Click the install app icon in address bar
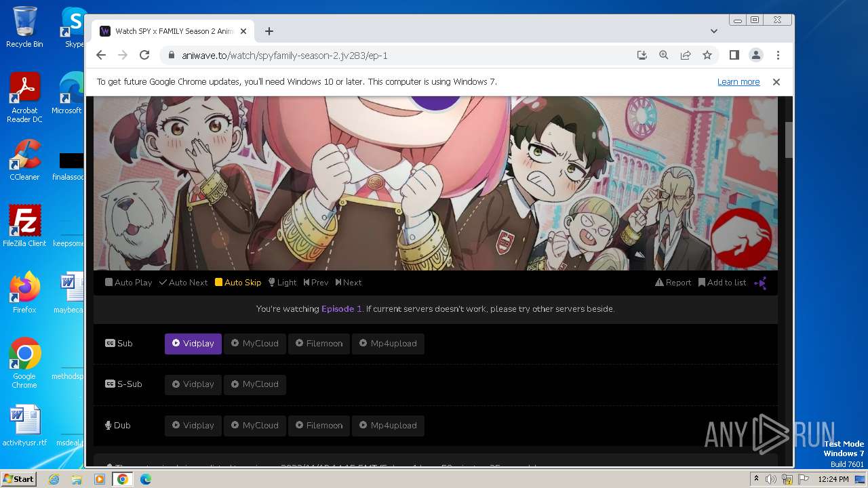Screen dimensions: 868x488 point(642,56)
